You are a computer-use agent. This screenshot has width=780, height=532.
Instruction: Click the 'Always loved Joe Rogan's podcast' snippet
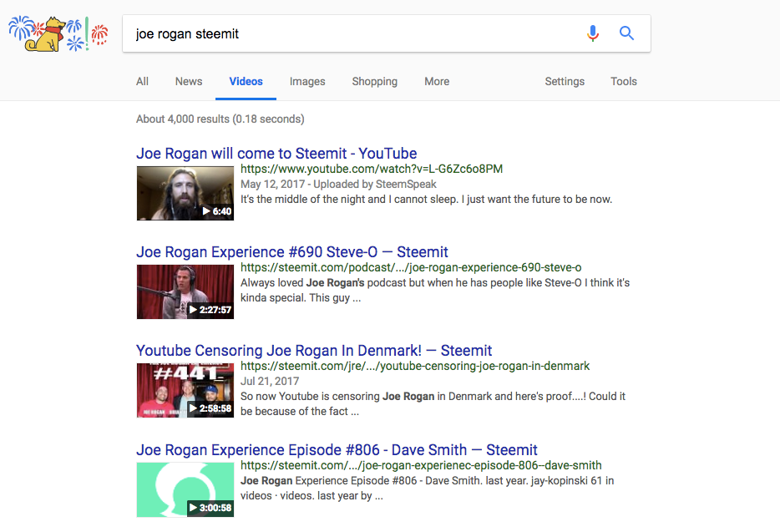[435, 290]
